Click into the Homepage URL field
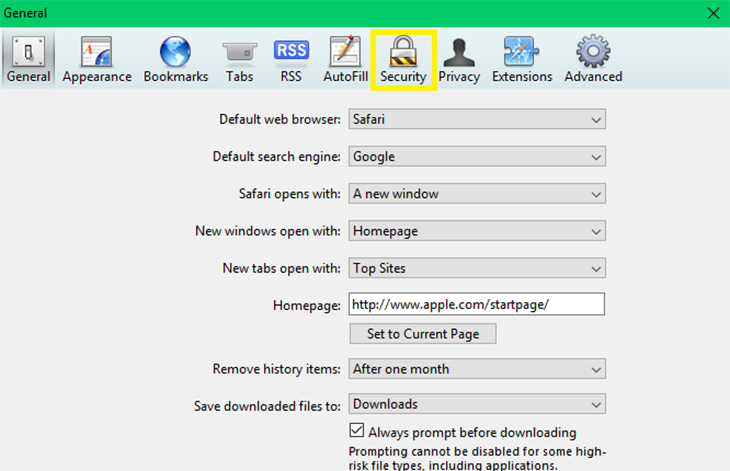The width and height of the screenshot is (730, 471). (x=477, y=304)
